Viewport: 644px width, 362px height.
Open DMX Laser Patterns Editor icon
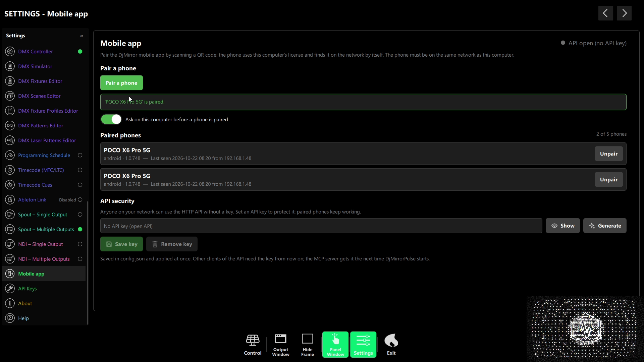click(10, 140)
